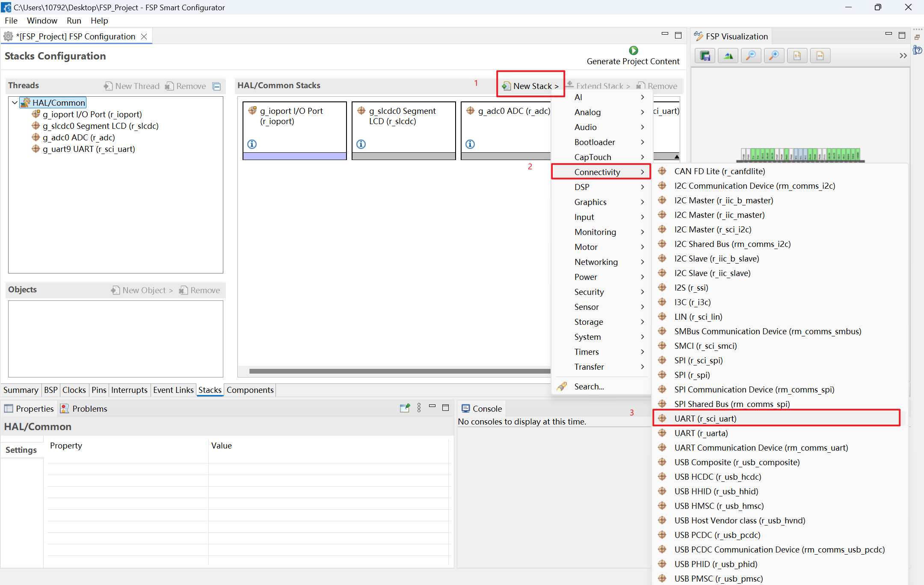Open info icon on g_ioport stack block

[x=252, y=144]
